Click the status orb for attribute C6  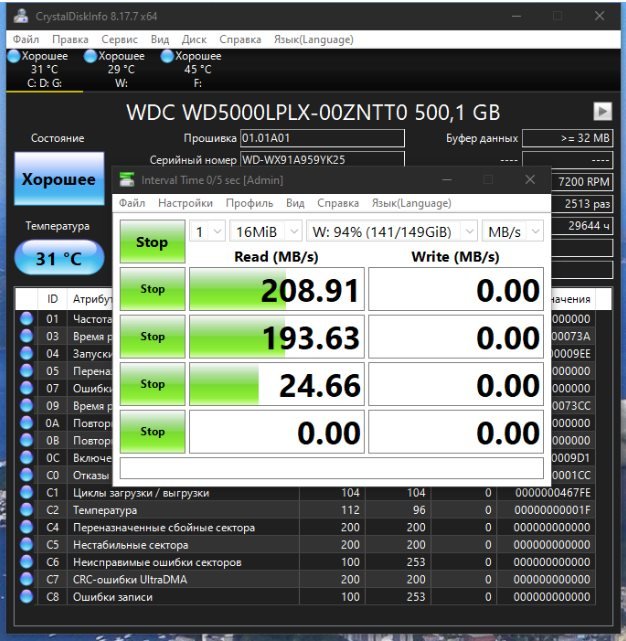click(x=27, y=562)
